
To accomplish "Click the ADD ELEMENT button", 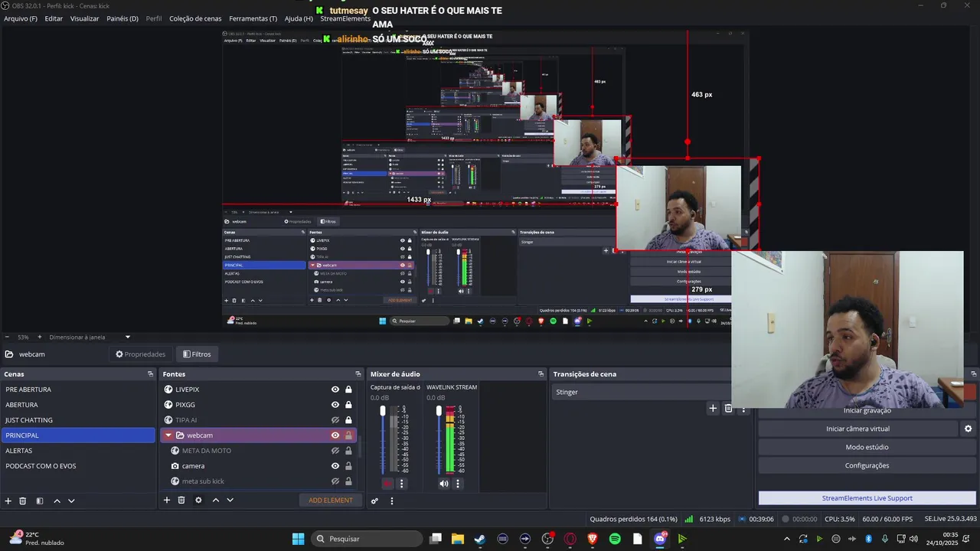I will pyautogui.click(x=331, y=500).
